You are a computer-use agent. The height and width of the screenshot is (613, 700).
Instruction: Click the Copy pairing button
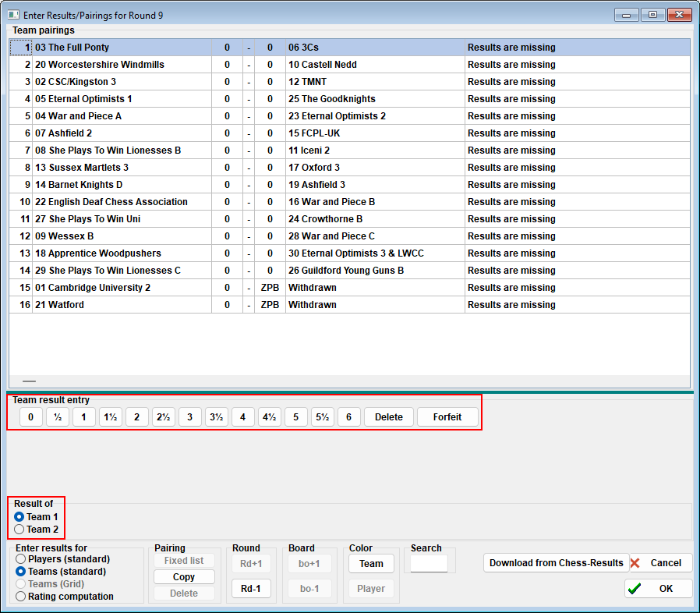[x=184, y=577]
